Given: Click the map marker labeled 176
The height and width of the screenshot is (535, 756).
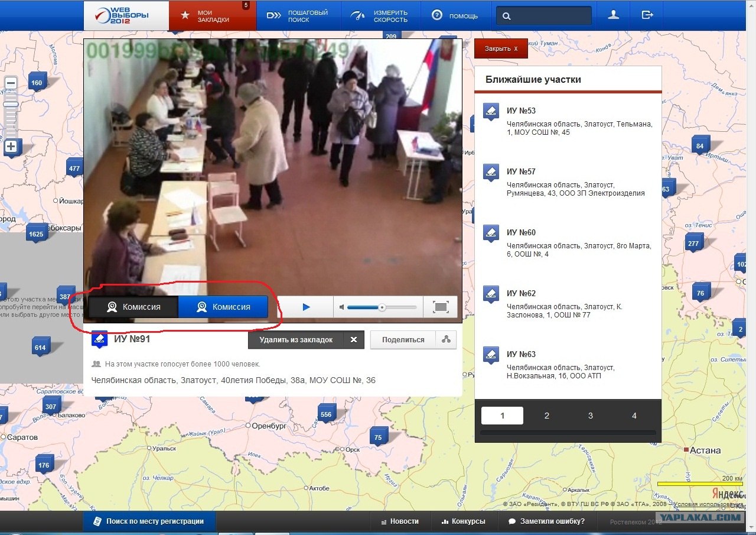Looking at the screenshot, I should [44, 465].
